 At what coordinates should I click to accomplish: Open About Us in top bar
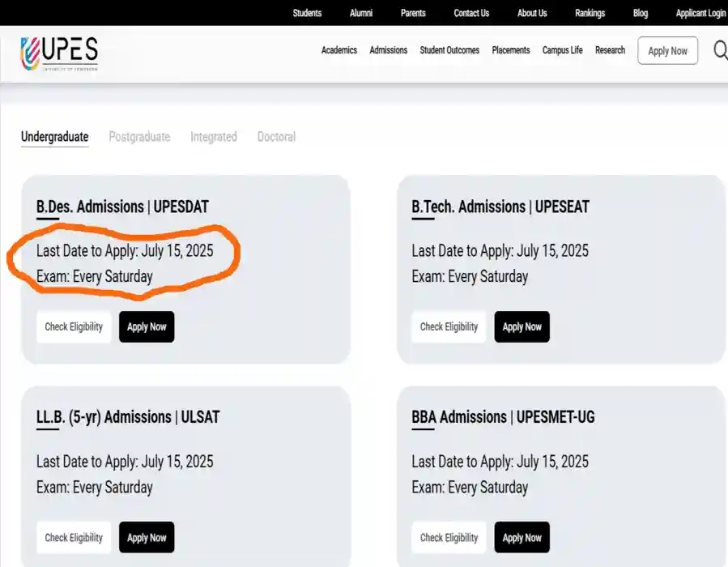point(532,13)
